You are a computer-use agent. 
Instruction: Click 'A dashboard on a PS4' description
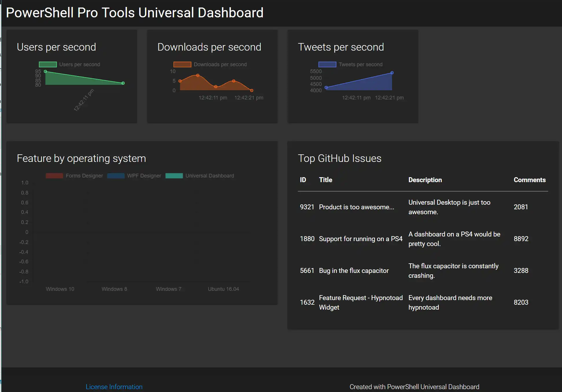point(454,239)
